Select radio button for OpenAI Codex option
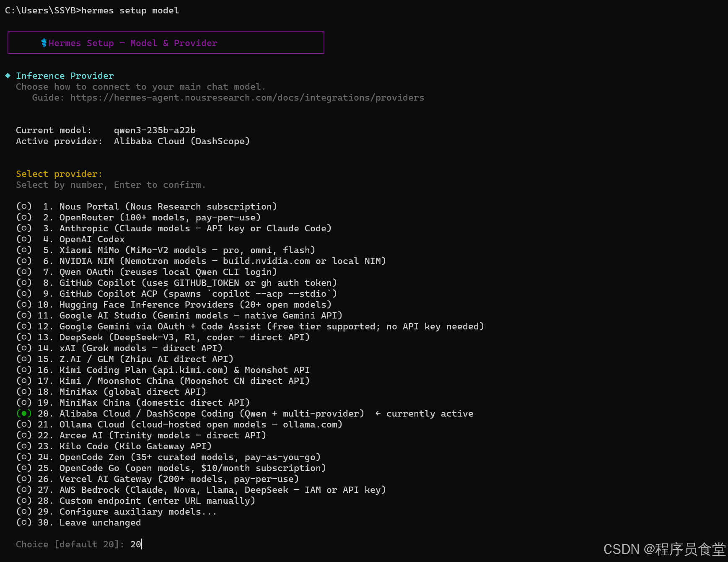 [x=24, y=239]
